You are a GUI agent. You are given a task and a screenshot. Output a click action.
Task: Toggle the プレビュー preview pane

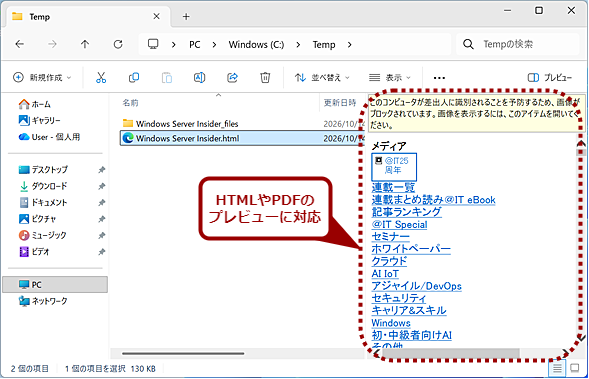click(550, 78)
